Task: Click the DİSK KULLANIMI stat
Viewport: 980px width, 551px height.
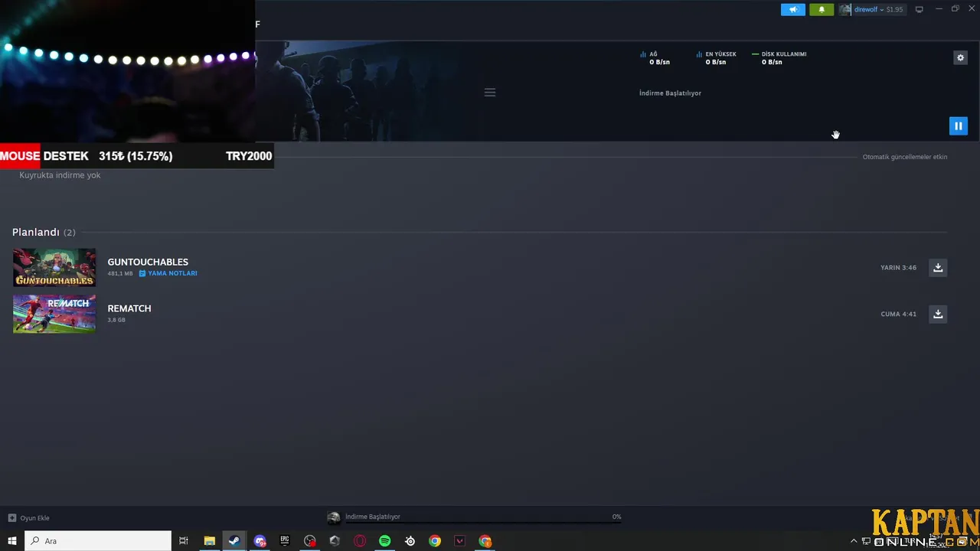Action: [779, 58]
